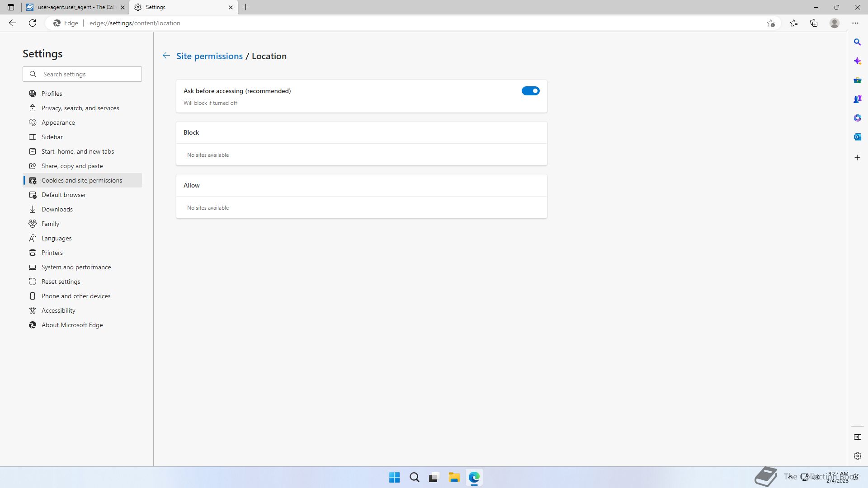Open the Discover sparkle icon in sidebar
Screen dimensions: 868x488
pyautogui.click(x=857, y=61)
